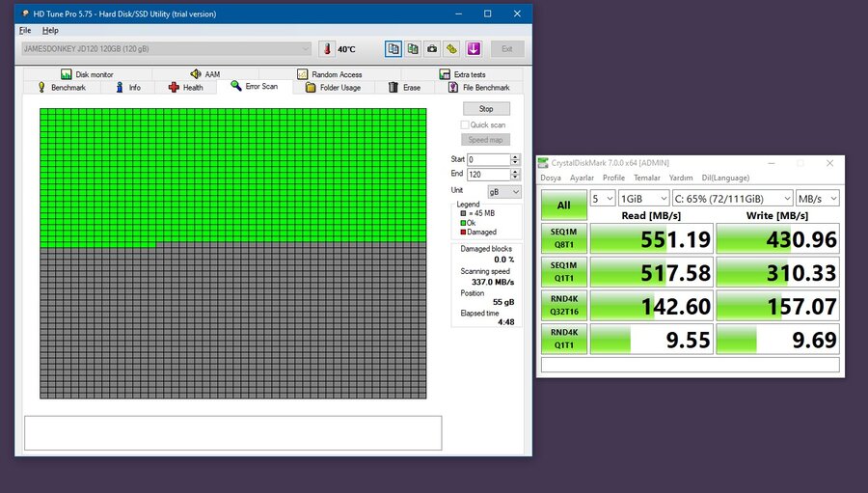Image resolution: width=868 pixels, height=493 pixels.
Task: Open the Profile menu in CrystalDiskMark
Action: 613,178
